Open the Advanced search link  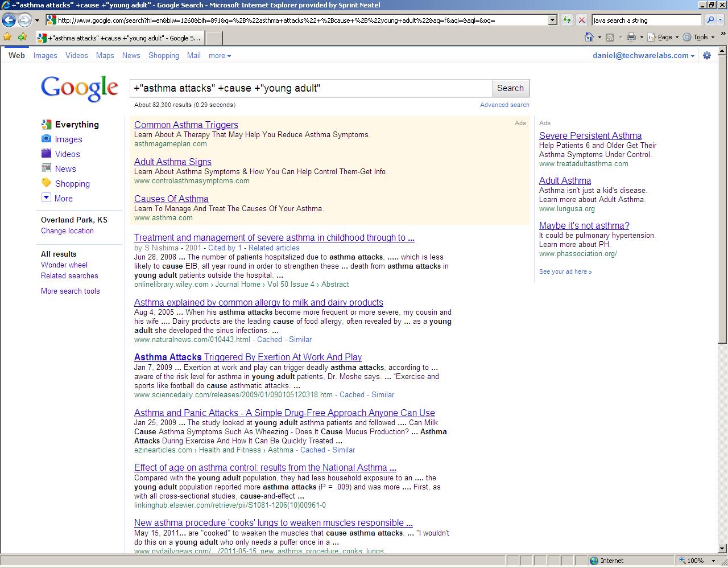[504, 105]
